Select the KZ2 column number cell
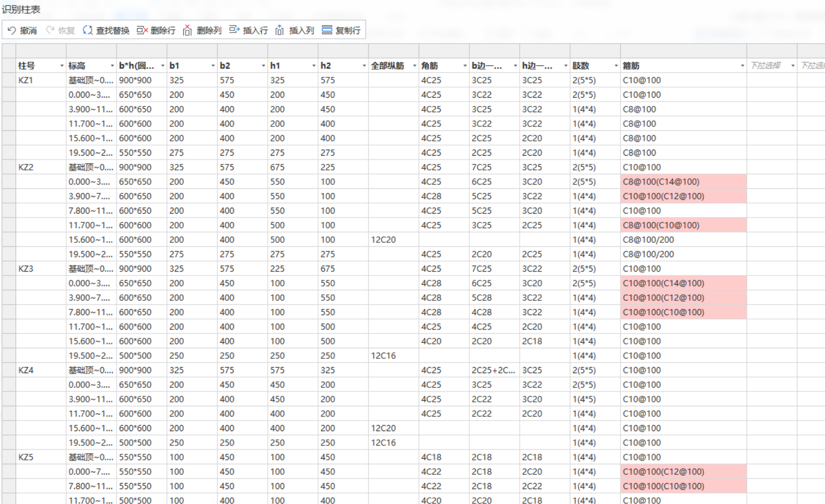Screen dimensions: 825x504 coord(41,167)
